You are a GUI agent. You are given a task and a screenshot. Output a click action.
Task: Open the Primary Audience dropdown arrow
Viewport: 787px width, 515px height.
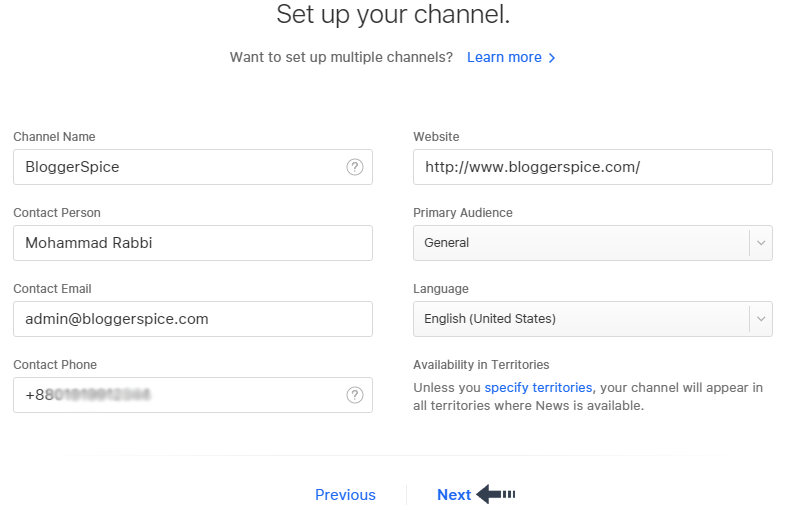click(x=761, y=243)
